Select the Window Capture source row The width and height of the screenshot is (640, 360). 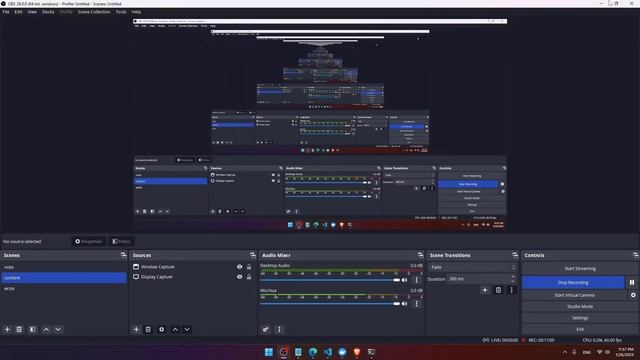coord(192,267)
